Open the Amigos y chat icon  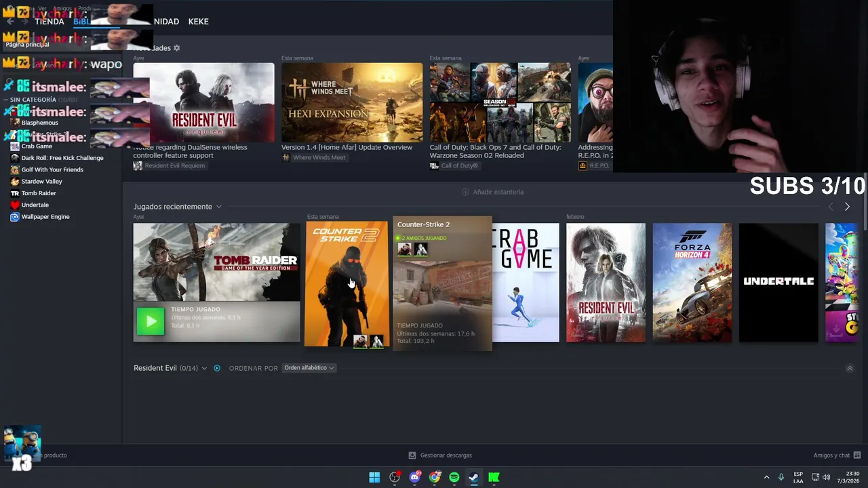click(x=857, y=455)
